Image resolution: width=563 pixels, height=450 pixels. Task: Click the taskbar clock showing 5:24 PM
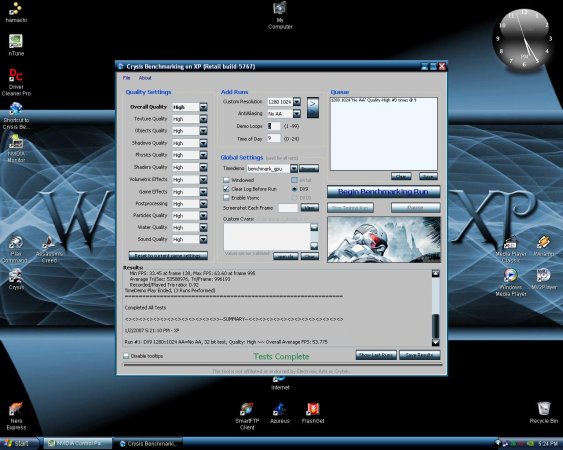tap(548, 444)
